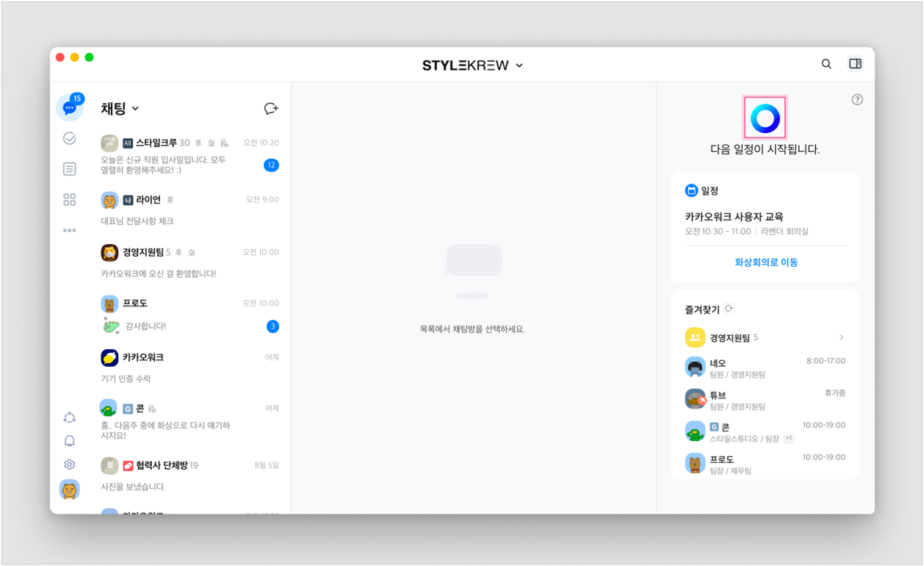Open the help question mark icon
Screen dimensions: 924x566
(x=857, y=100)
